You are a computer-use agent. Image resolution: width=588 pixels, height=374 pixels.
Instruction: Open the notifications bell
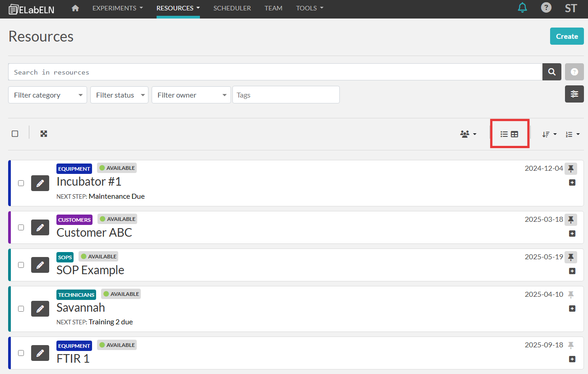tap(523, 8)
